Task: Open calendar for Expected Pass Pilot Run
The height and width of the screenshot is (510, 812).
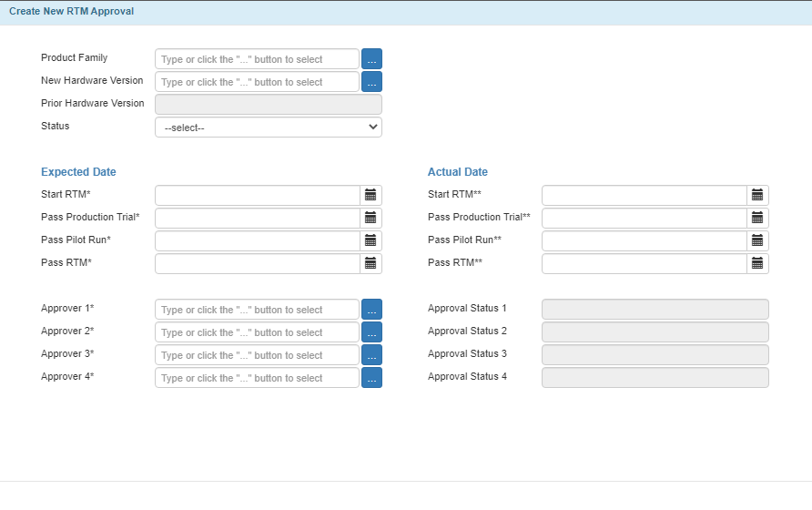Action: pyautogui.click(x=370, y=240)
